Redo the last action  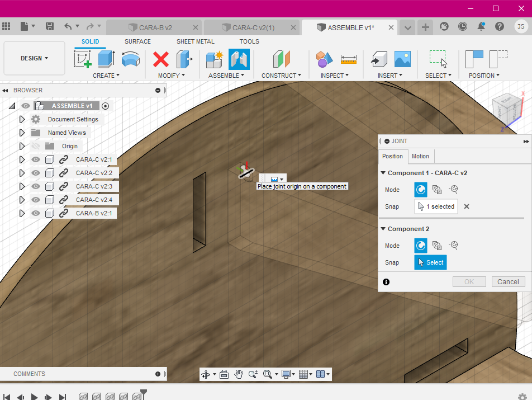(90, 26)
